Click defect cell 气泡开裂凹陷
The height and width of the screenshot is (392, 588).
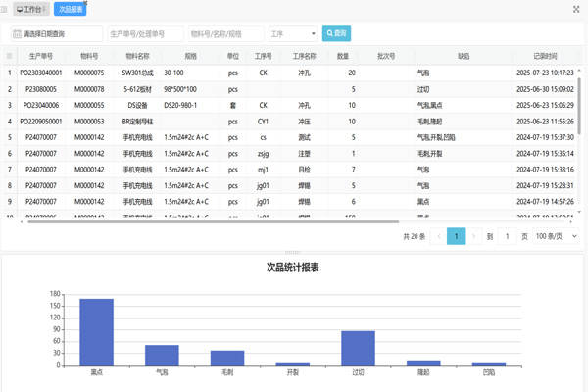point(436,137)
